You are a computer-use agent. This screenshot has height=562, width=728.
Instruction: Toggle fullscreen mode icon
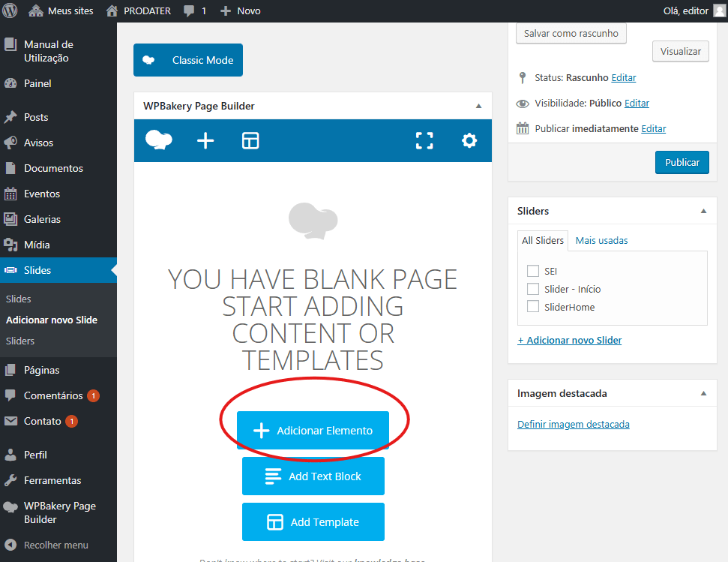pos(424,140)
